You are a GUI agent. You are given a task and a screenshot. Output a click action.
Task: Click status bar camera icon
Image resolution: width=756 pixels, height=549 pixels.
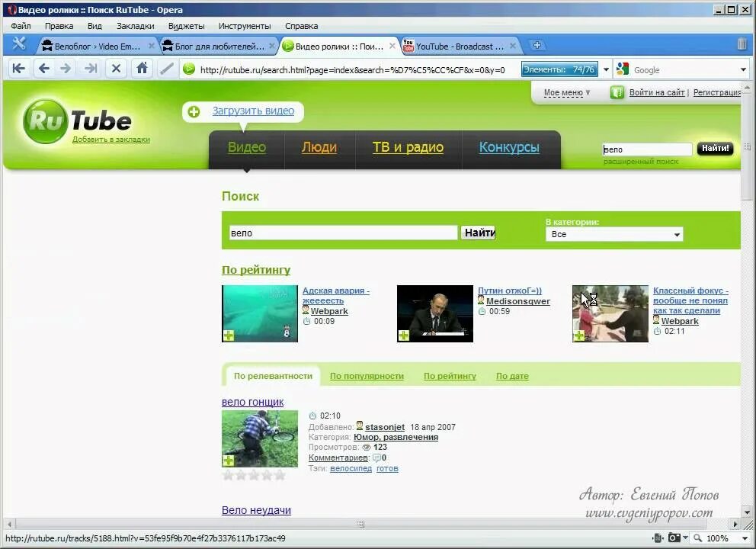[x=674, y=538]
